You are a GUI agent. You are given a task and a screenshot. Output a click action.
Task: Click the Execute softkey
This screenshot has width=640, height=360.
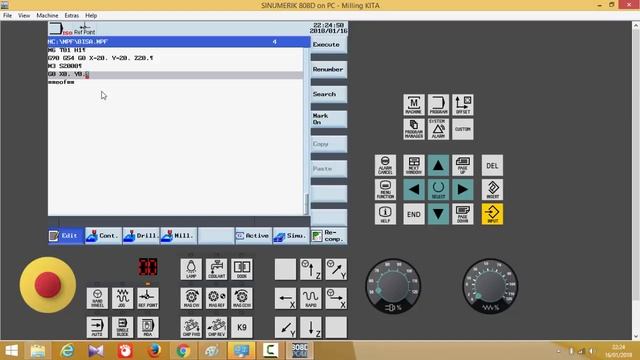[x=329, y=44]
